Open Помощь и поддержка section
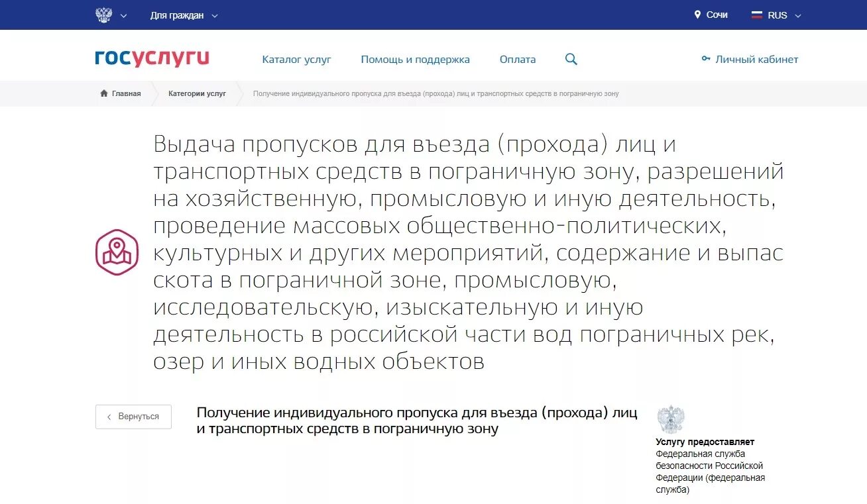 (415, 60)
